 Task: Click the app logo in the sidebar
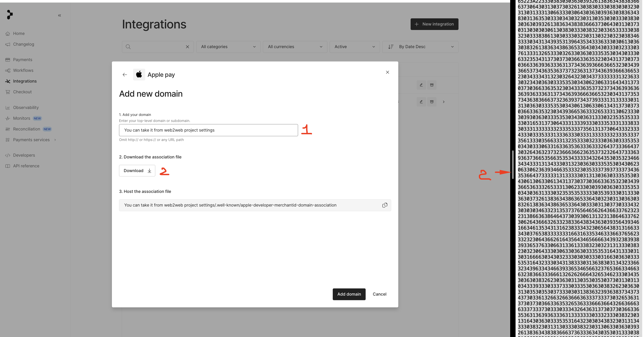[x=9, y=15]
